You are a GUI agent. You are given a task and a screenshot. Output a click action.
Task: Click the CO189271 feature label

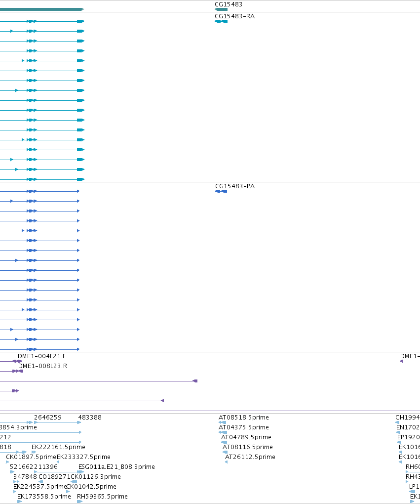[x=54, y=477]
